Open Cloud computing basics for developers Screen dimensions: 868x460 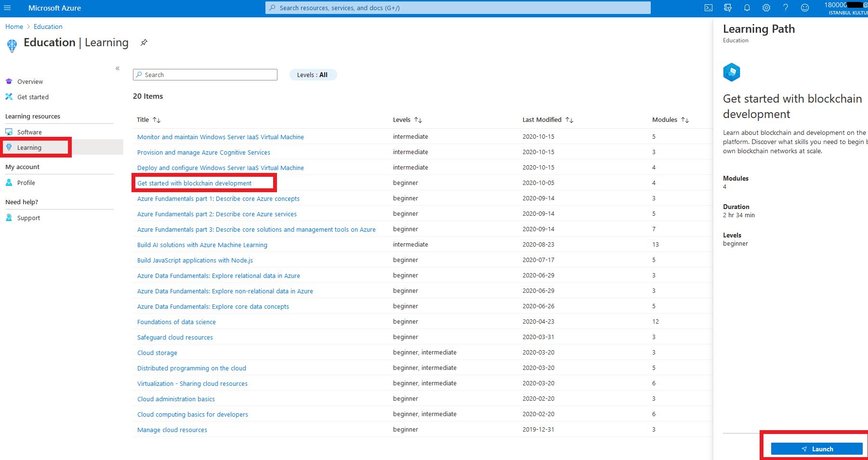(x=193, y=414)
